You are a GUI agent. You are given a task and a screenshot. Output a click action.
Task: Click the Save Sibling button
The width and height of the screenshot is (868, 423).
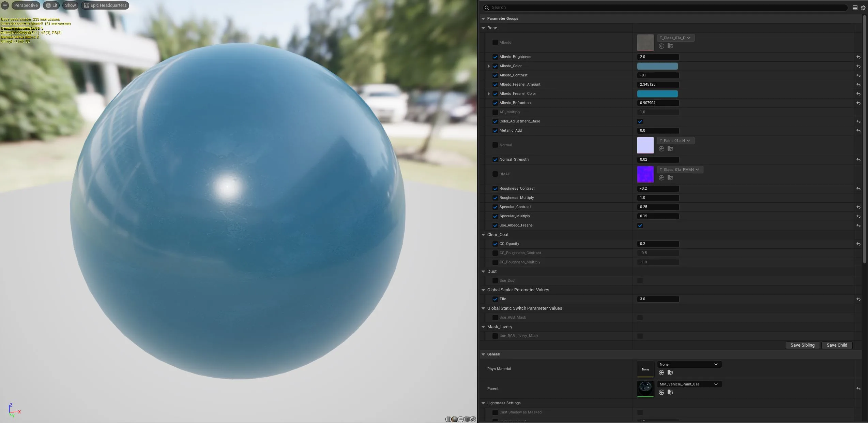802,345
